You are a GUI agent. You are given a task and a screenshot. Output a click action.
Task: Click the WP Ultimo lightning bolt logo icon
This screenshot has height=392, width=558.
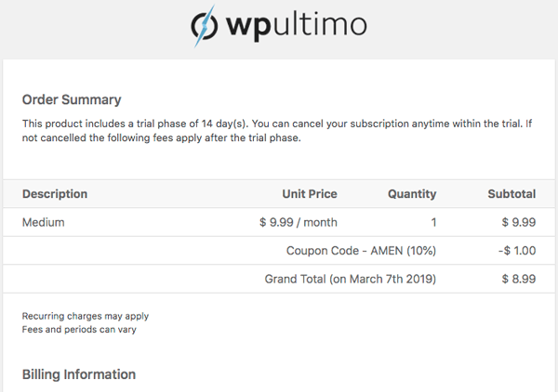(x=205, y=26)
